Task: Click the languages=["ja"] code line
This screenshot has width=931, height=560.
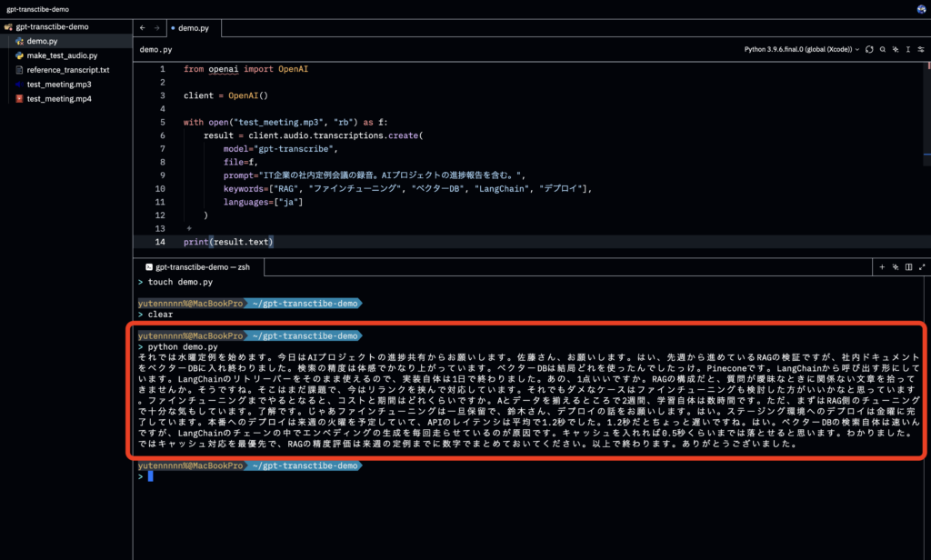Action: point(263,202)
